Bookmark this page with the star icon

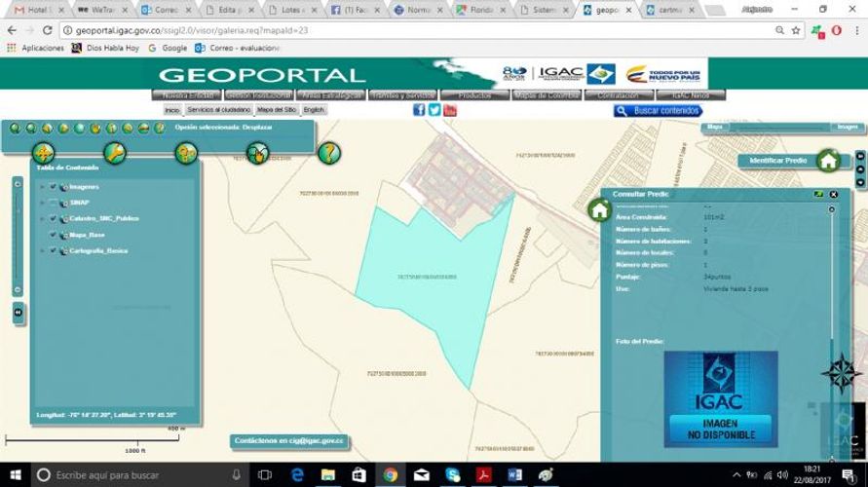[796, 30]
